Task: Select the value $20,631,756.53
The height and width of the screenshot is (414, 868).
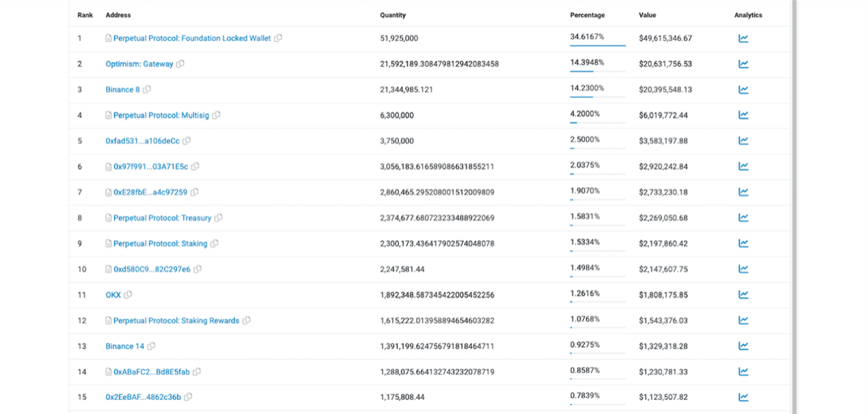Action: coord(665,64)
